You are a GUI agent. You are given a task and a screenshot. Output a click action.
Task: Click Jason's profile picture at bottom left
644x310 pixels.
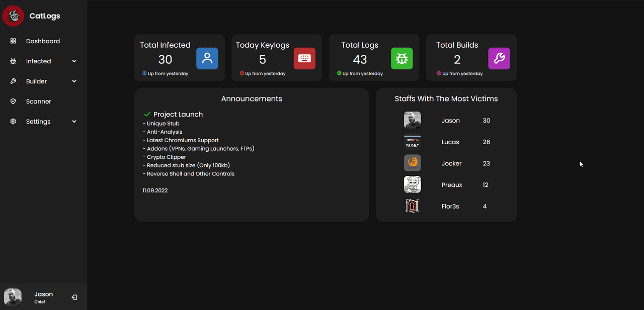tap(13, 297)
